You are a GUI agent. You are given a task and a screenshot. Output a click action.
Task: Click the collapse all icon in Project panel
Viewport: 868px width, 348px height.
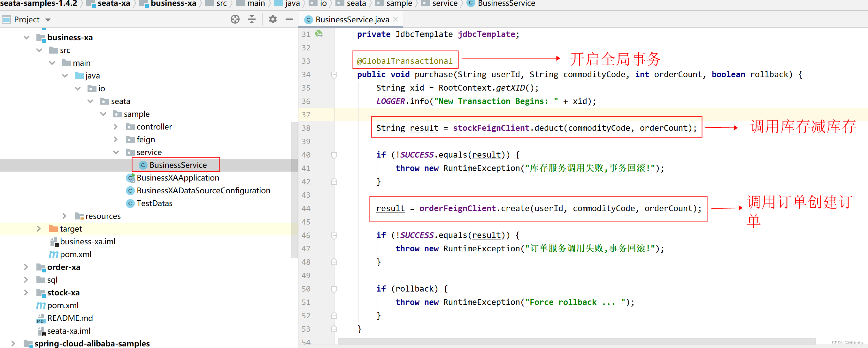tap(252, 19)
